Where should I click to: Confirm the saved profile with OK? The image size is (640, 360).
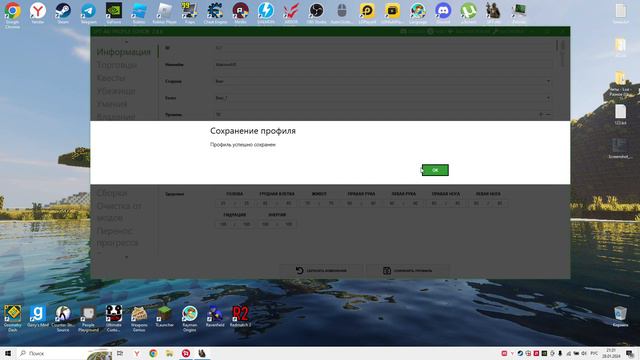(x=435, y=170)
